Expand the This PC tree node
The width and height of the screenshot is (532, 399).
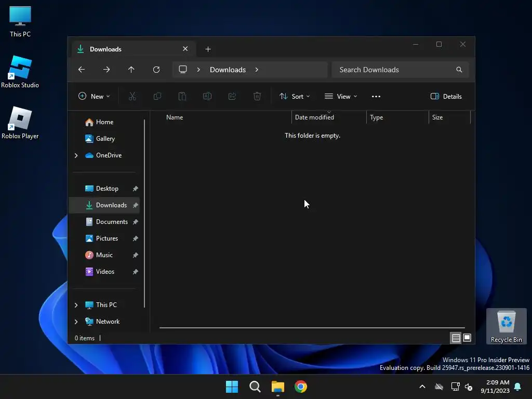tap(76, 305)
